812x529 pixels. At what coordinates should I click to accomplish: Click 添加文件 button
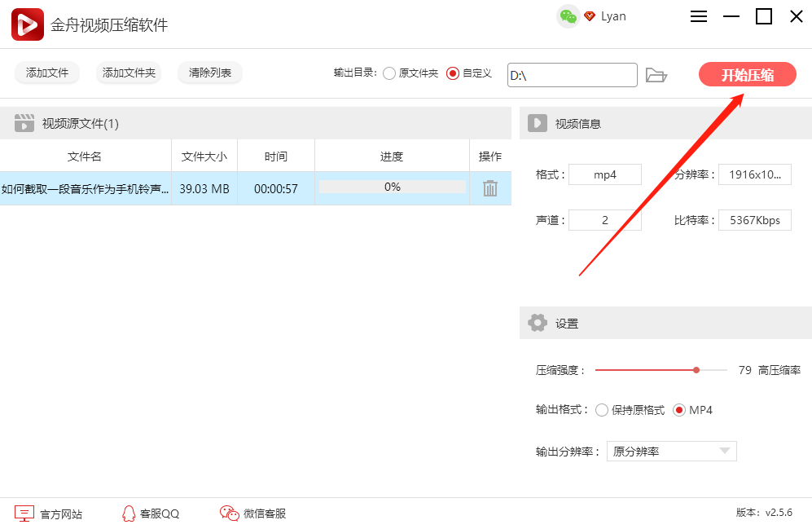click(x=47, y=73)
